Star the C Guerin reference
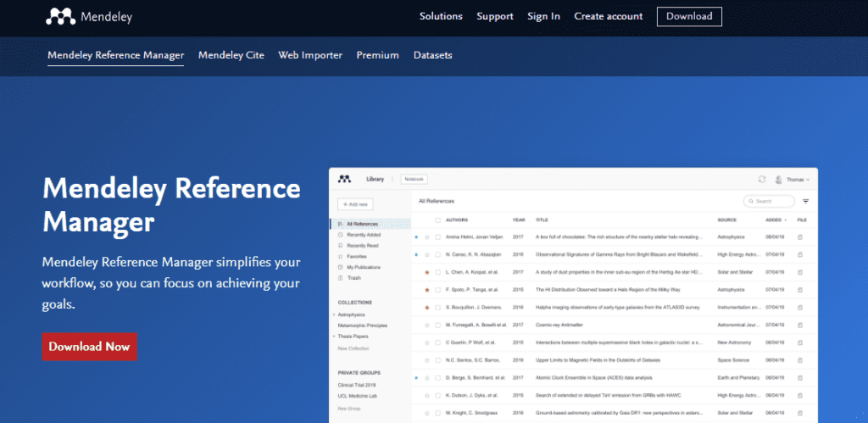The width and height of the screenshot is (868, 423). [x=427, y=342]
